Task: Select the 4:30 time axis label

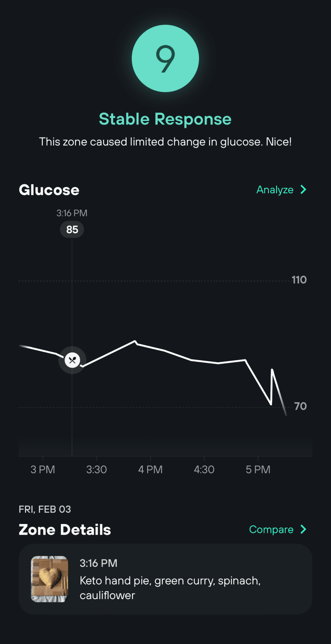Action: pyautogui.click(x=204, y=470)
